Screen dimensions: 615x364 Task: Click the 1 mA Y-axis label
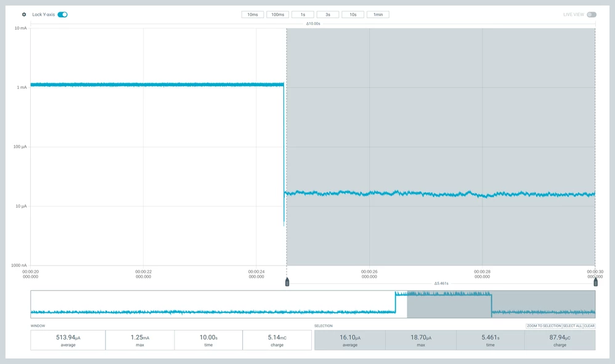22,87
